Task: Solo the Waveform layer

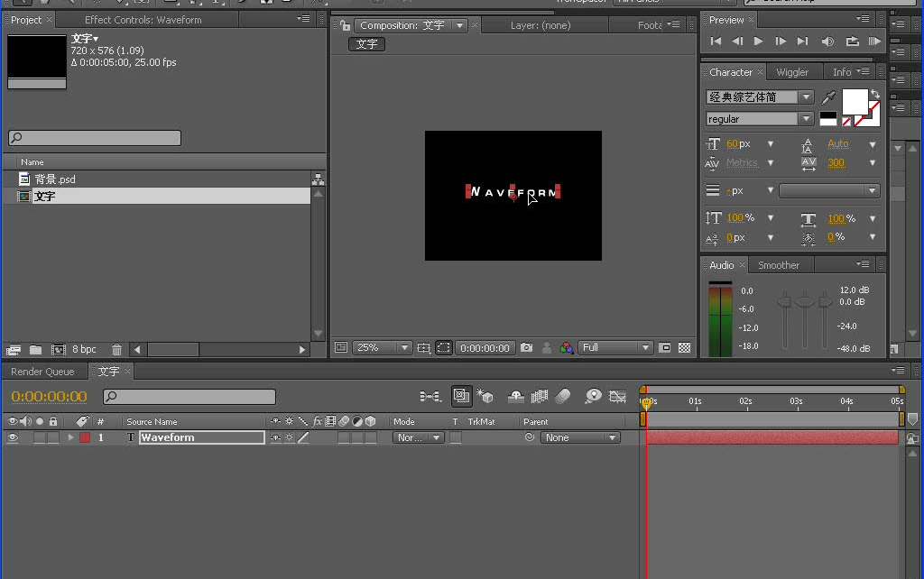Action: coord(40,437)
